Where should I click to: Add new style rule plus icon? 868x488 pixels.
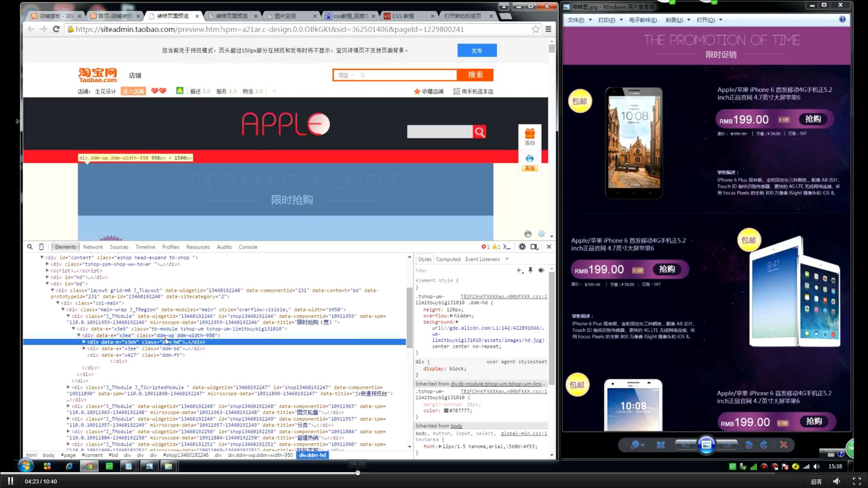coord(519,270)
